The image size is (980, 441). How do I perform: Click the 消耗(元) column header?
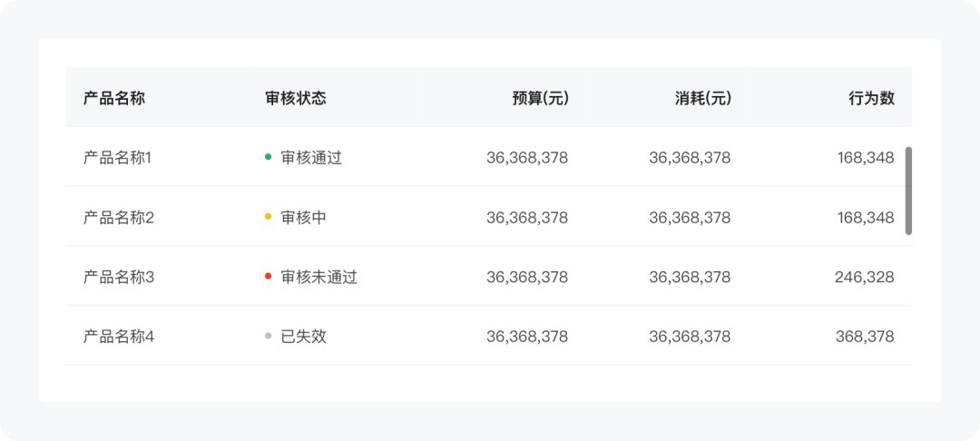point(702,98)
